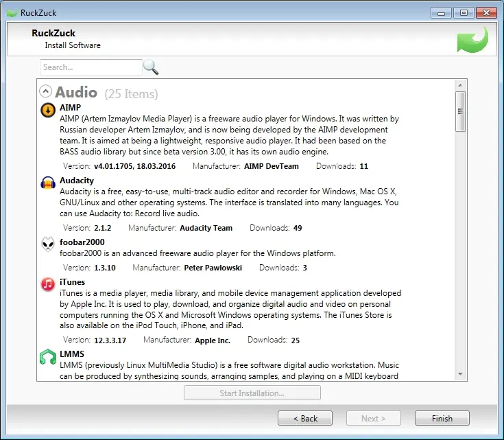Screen dimensions: 504x440
Task: Click into the Search field
Action: (x=91, y=67)
